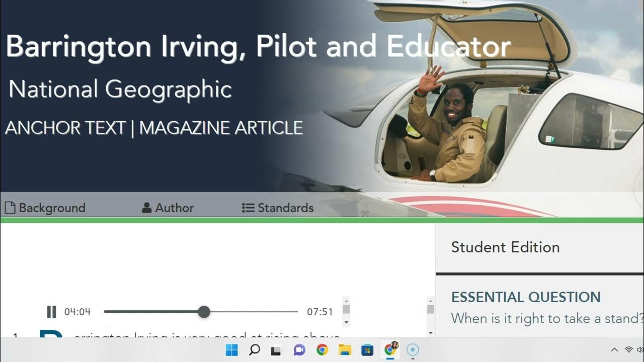Viewport: 644px width, 362px height.
Task: Click the article pane scroll up arrow
Action: click(x=430, y=300)
